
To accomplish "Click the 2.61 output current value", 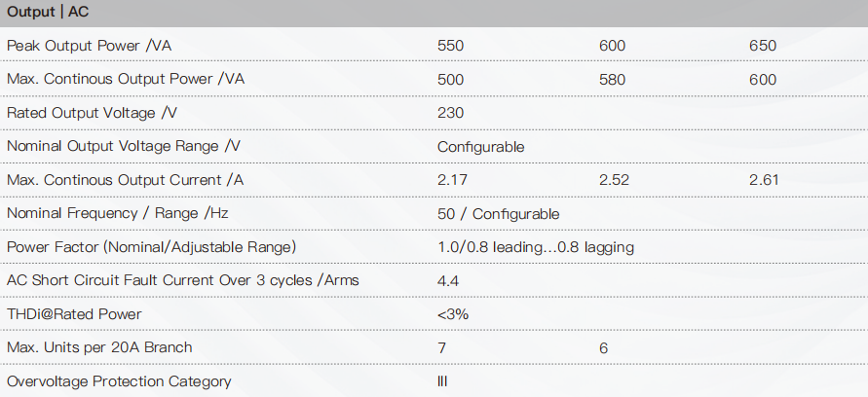I will pos(764,180).
